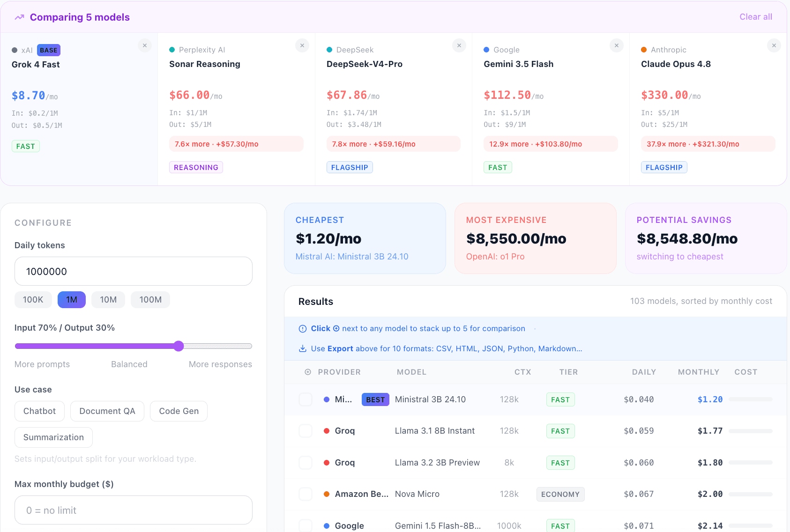Click the info icon in the comparison hint
Viewport: 790px width, 532px height.
point(303,329)
